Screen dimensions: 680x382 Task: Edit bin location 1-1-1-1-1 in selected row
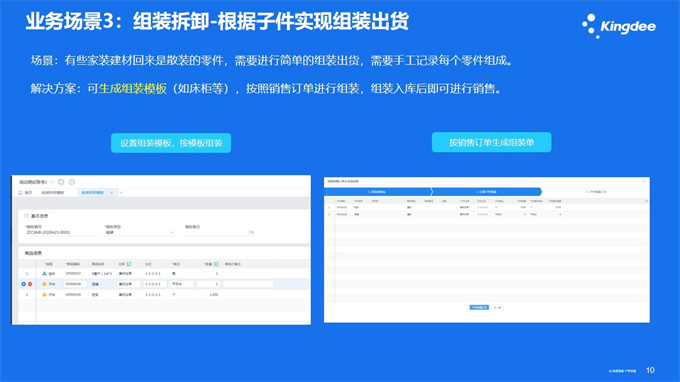coord(155,284)
